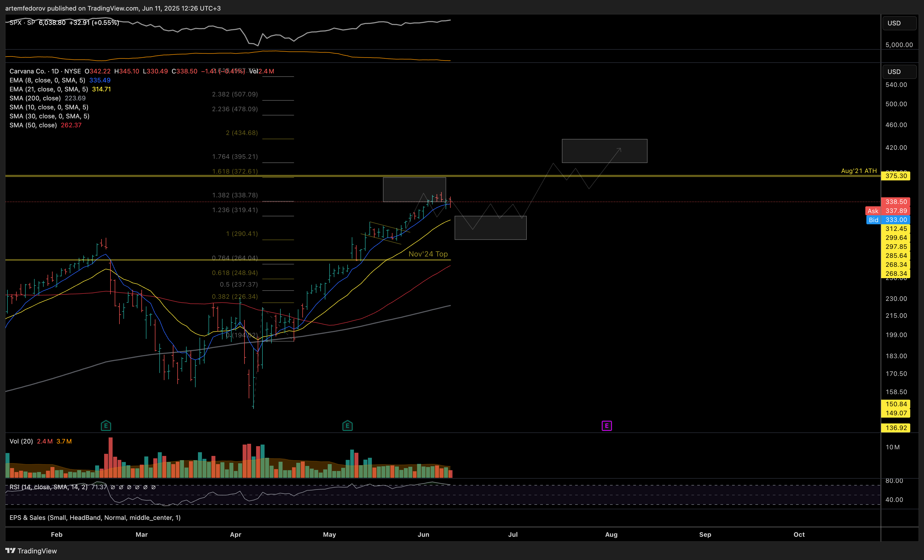Select the SMA (30, close) indicator legend
This screenshot has width=924, height=560.
tap(49, 116)
